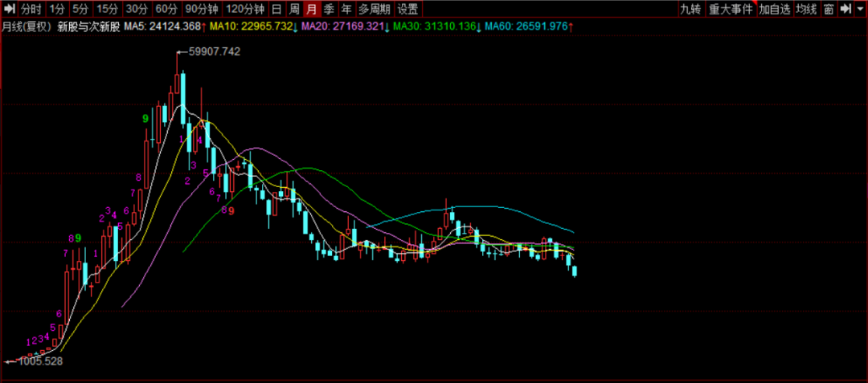Open 设置 settings in period bar

(x=407, y=10)
